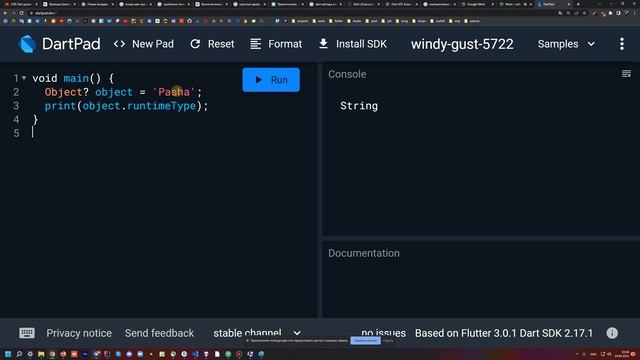Click the Flutter 3.0.1 Dart SDK version text
The image size is (640, 360).
(504, 333)
